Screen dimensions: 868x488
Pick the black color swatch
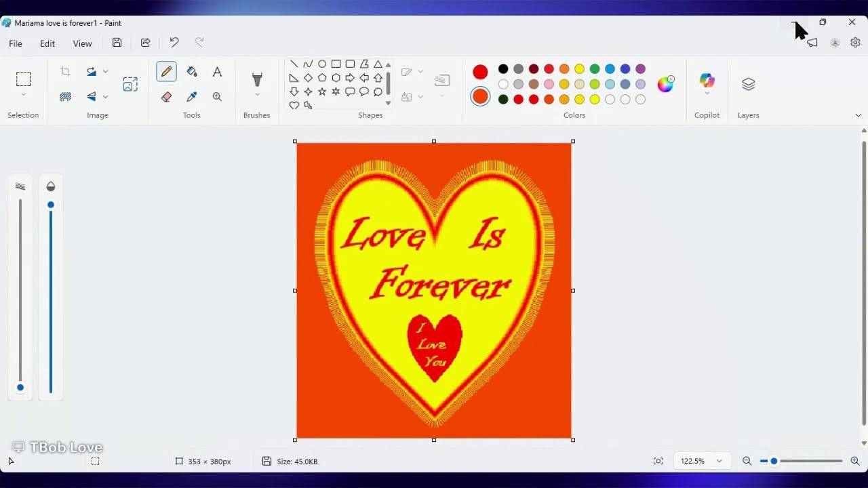(503, 69)
